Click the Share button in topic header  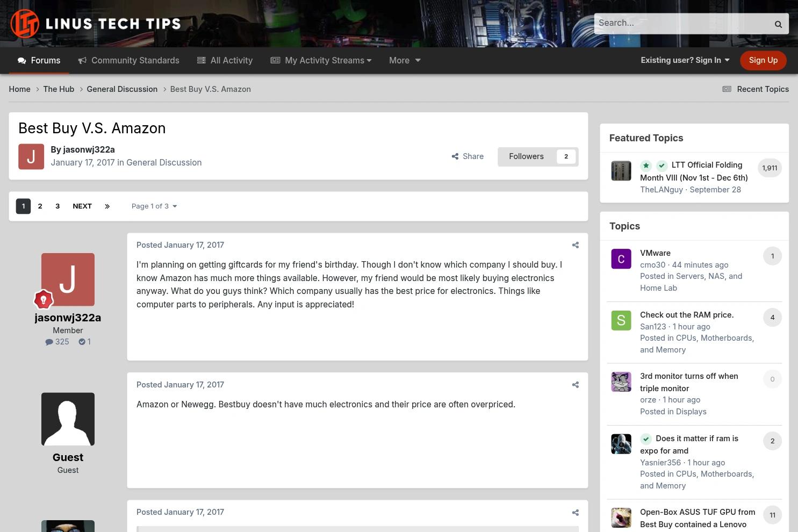468,156
